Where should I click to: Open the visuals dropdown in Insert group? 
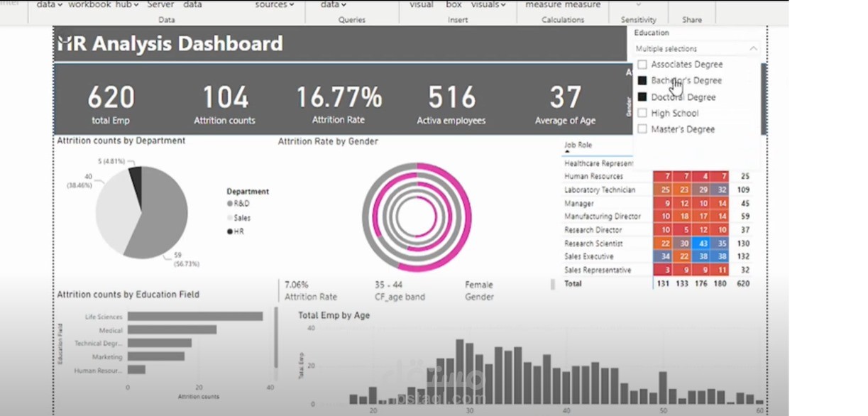[x=488, y=4]
